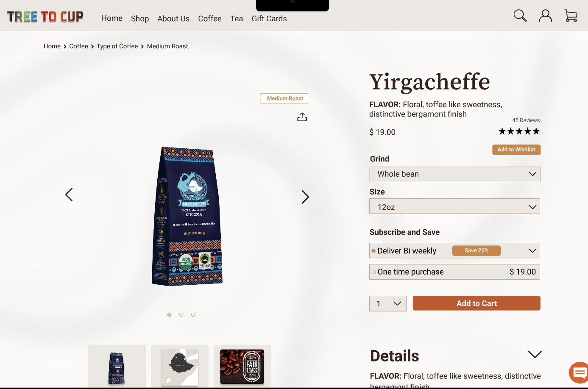
Task: Open the search magnifier icon
Action: 520,16
